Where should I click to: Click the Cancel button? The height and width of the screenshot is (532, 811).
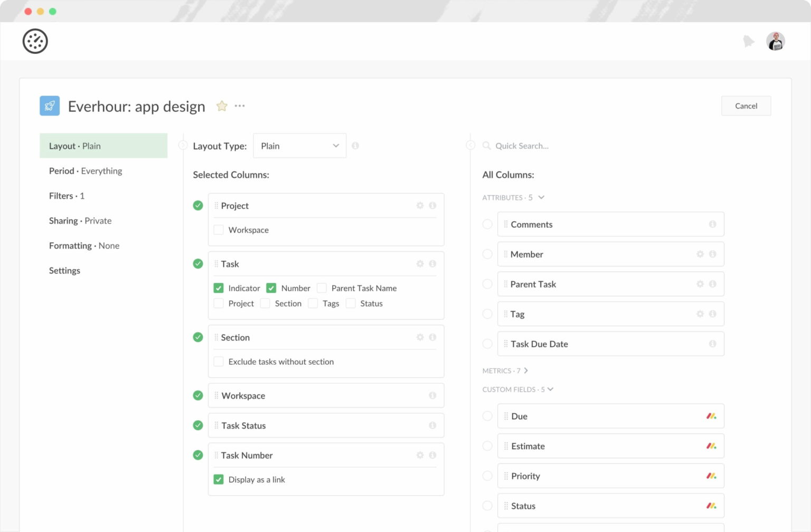[x=746, y=106]
